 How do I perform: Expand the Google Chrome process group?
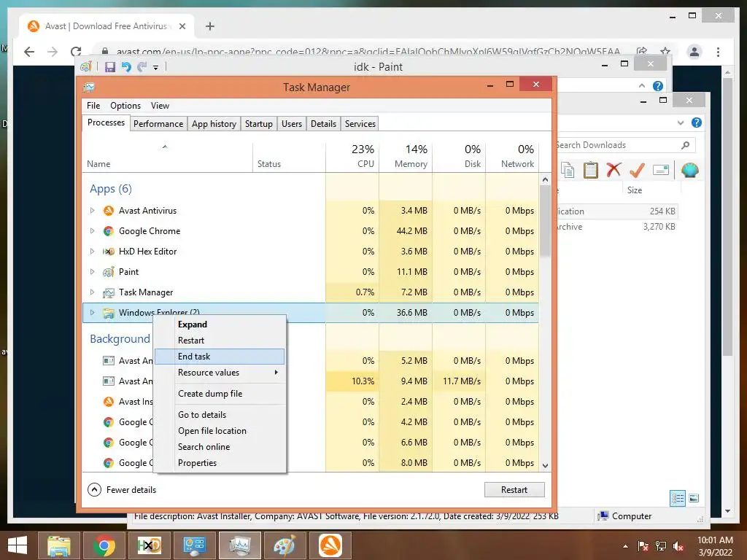93,231
